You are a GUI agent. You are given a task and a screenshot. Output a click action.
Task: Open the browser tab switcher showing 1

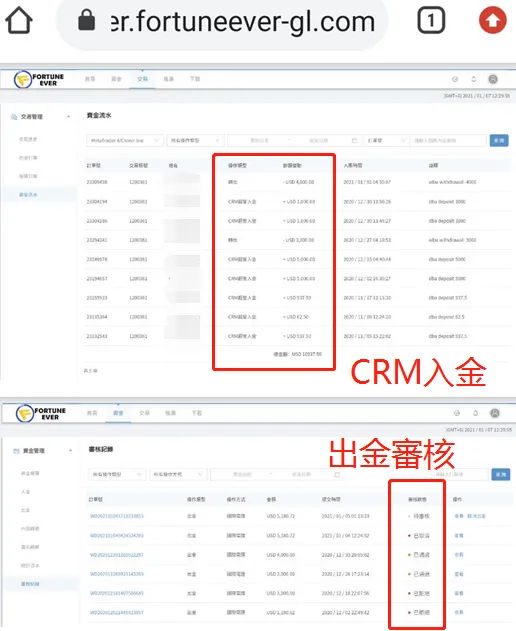(431, 20)
